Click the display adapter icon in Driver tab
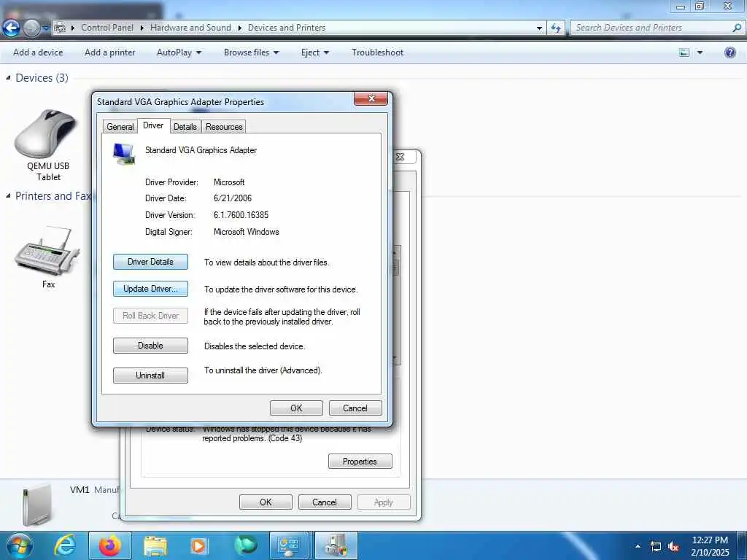The width and height of the screenshot is (747, 560). [124, 154]
